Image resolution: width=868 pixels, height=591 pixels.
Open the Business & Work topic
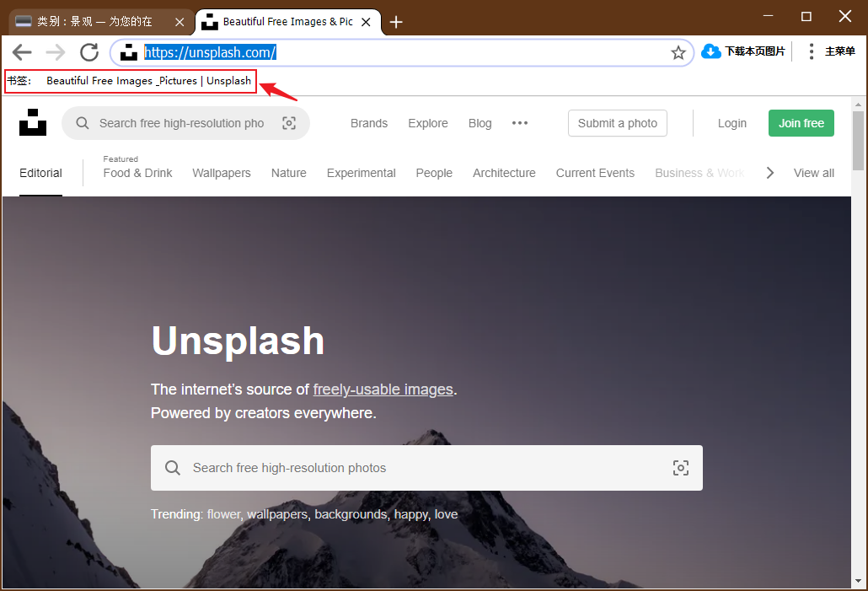(x=699, y=173)
